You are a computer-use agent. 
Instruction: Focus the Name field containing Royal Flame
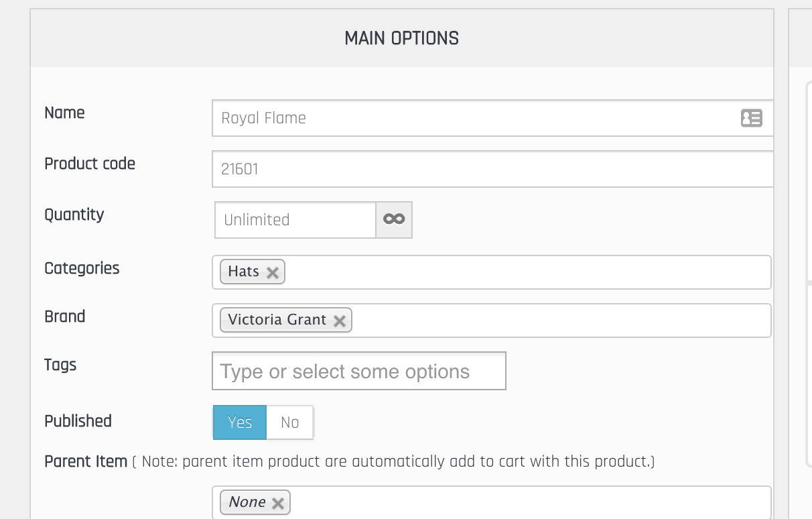[469, 118]
